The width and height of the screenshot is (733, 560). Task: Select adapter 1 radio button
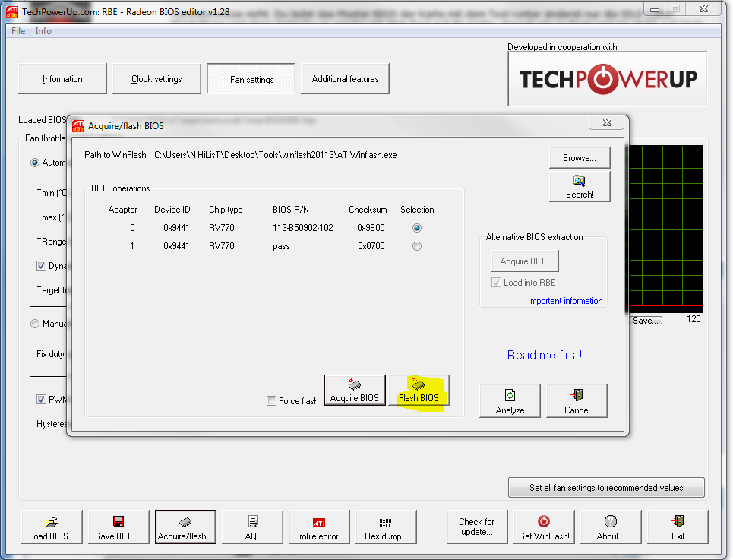click(417, 246)
